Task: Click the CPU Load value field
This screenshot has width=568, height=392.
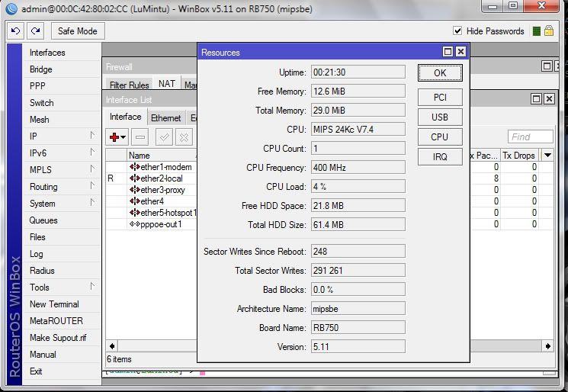Action: point(358,187)
